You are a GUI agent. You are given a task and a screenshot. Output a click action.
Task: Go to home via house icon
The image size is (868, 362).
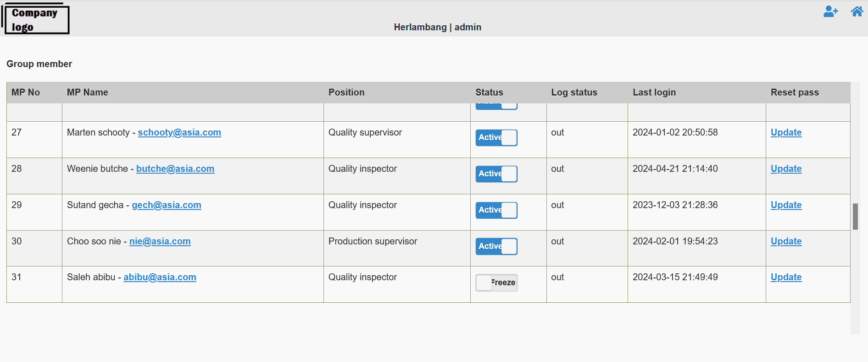(x=857, y=11)
